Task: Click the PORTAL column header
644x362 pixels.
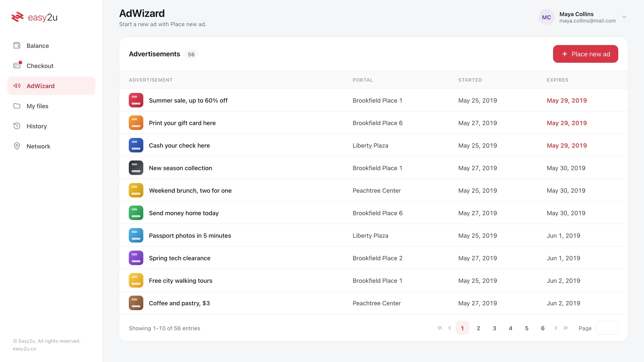Action: pos(363,80)
